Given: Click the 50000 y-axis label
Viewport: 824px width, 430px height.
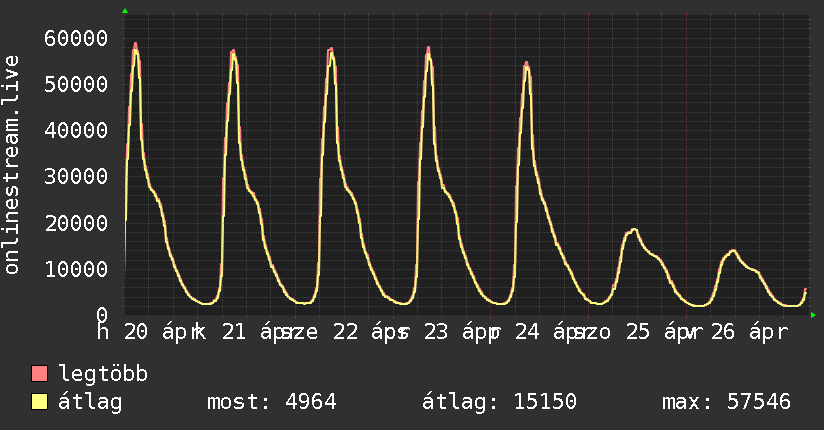Looking at the screenshot, I should click(x=76, y=84).
